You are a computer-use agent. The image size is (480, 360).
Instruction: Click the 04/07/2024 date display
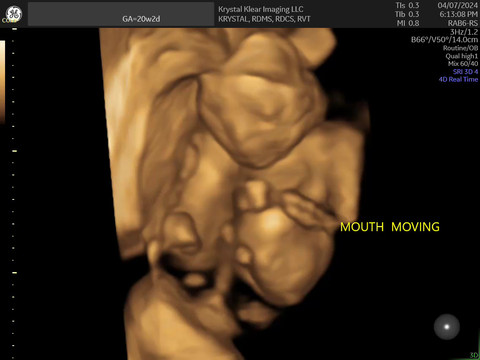click(x=458, y=5)
